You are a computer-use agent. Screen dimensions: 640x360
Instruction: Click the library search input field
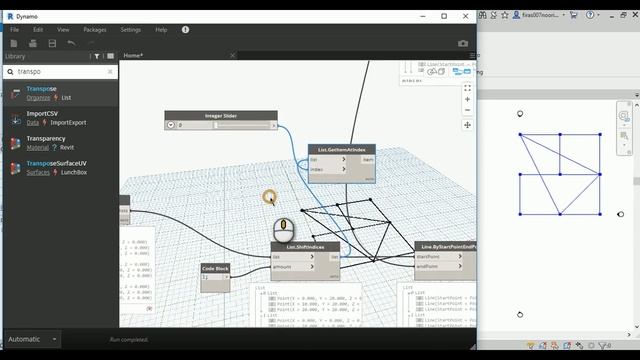[x=61, y=72]
